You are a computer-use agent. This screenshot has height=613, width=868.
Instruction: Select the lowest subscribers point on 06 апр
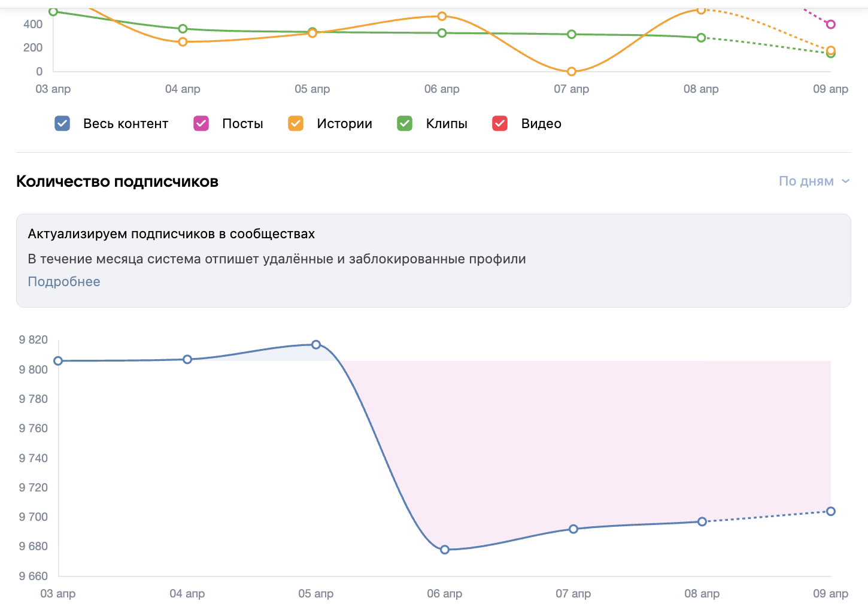coord(445,550)
